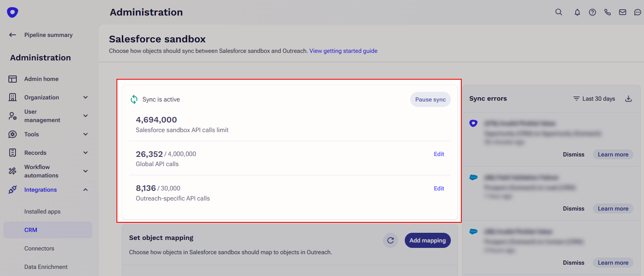Return to Pipeline summary
644x276 pixels.
coord(48,35)
